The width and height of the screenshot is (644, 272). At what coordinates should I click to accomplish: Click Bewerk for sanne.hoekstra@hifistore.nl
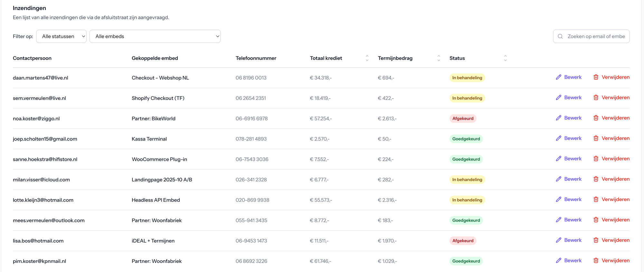[x=573, y=159]
